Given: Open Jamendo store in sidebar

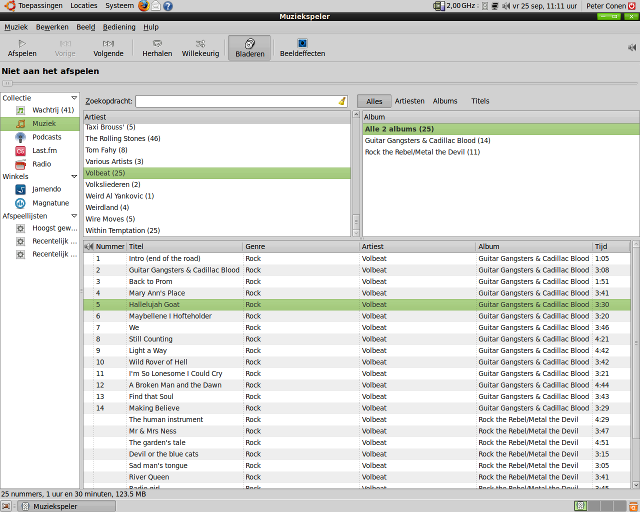Looking at the screenshot, I should tap(40, 189).
